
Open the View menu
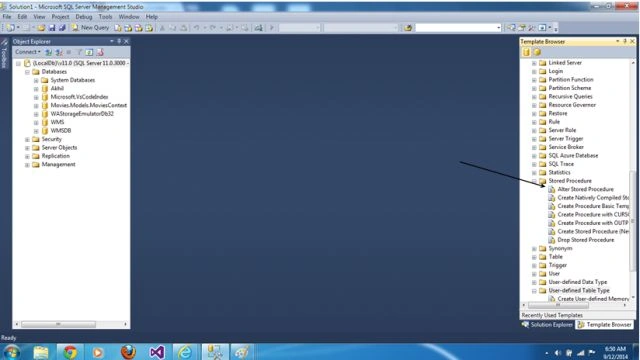(39, 17)
